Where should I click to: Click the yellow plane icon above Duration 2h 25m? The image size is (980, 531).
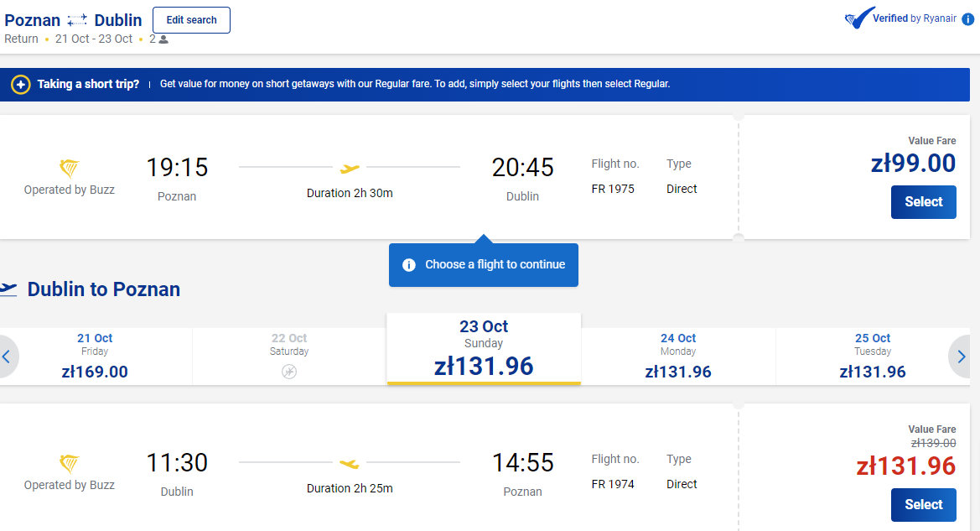350,463
